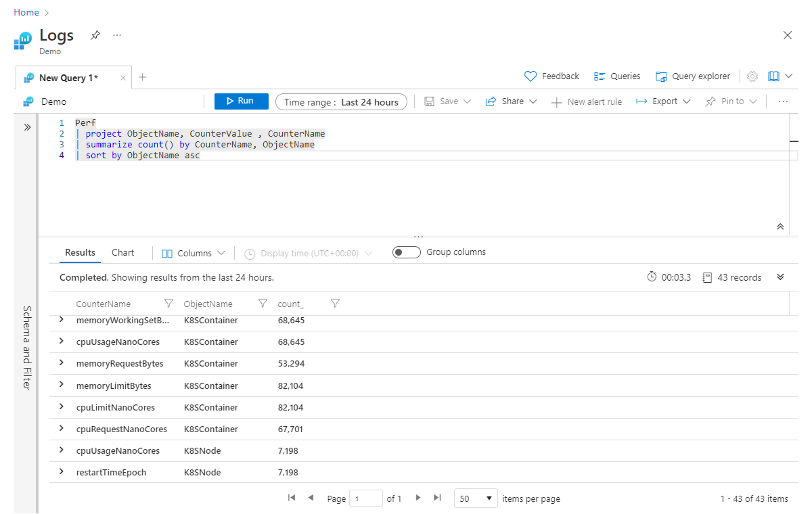812x514 pixels.
Task: Run the query
Action: 241,101
